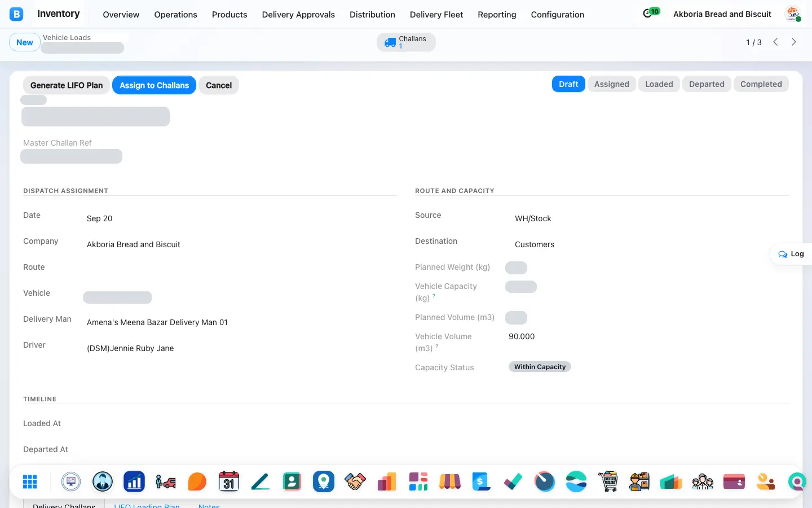
Task: Open the activities clock icon with 10 badge
Action: pyautogui.click(x=651, y=13)
